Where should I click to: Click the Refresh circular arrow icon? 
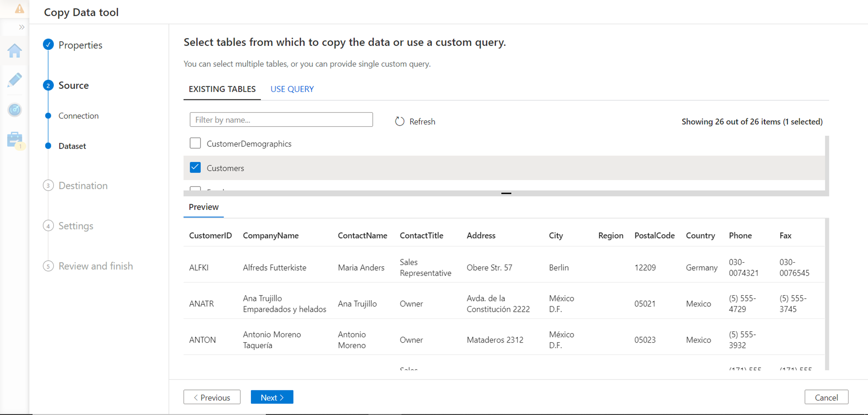(400, 121)
